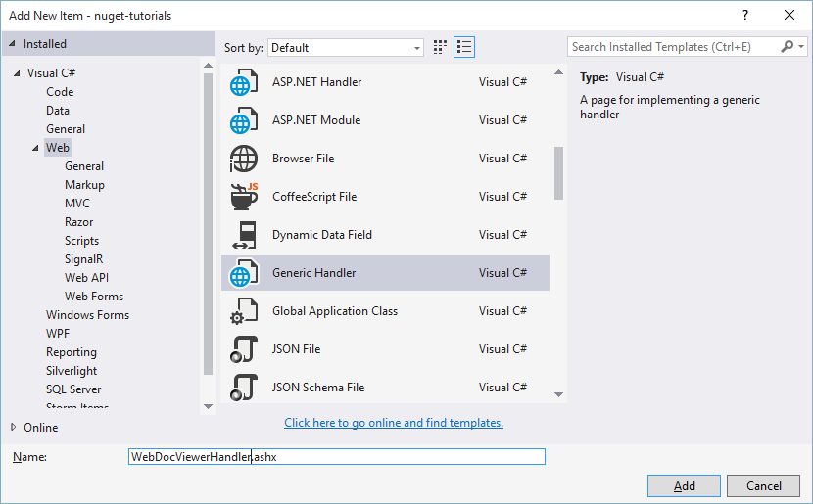Select the Markup category
Viewport: 813px width, 504px height.
pos(84,185)
